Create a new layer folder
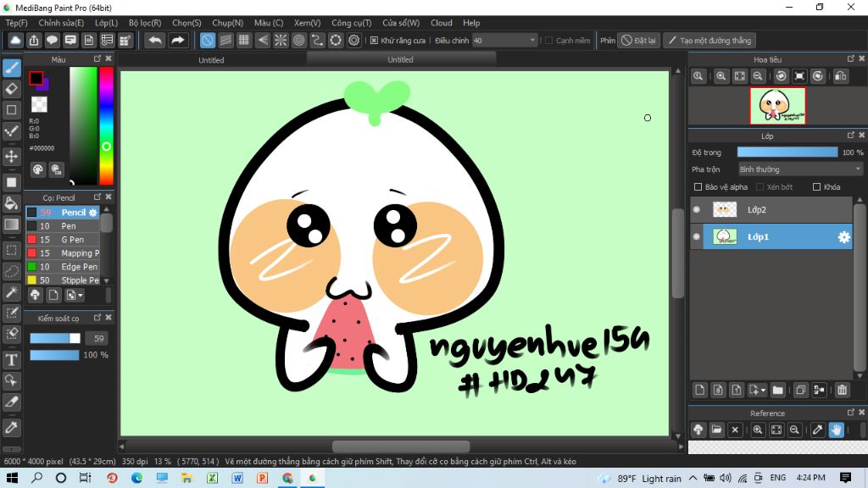Viewport: 868px width, 488px height. point(778,390)
